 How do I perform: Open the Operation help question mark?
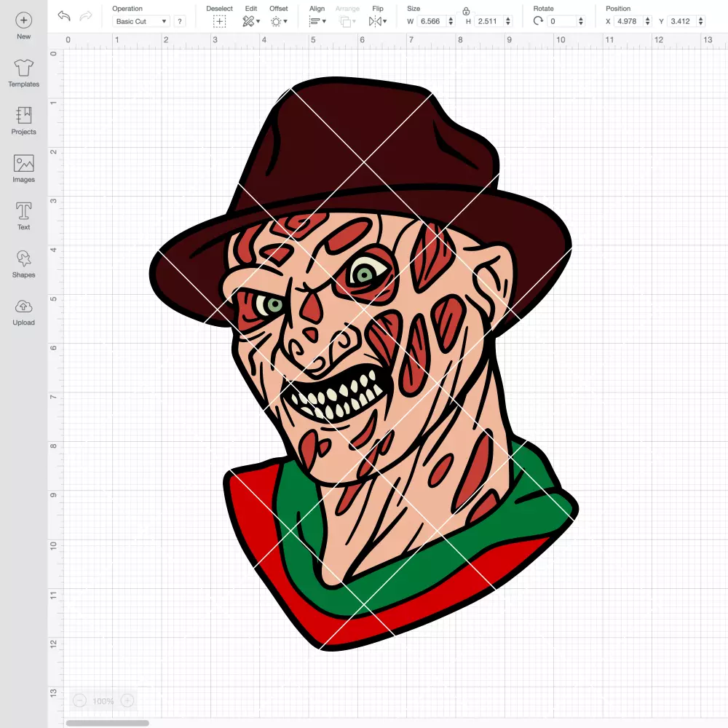point(180,21)
